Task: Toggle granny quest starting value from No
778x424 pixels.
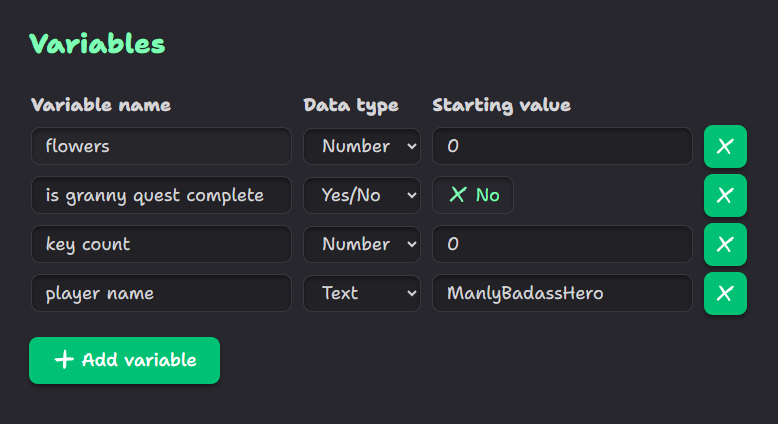Action: [x=473, y=195]
